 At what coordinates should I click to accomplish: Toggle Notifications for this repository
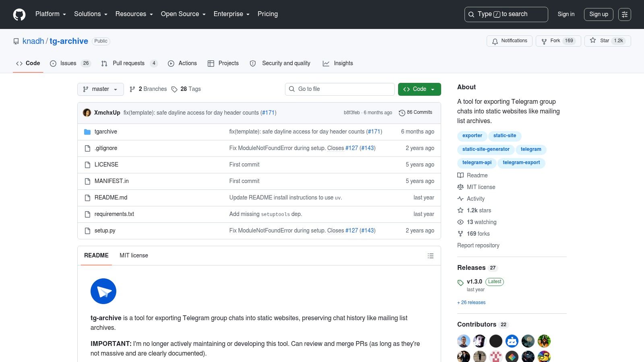click(x=510, y=41)
